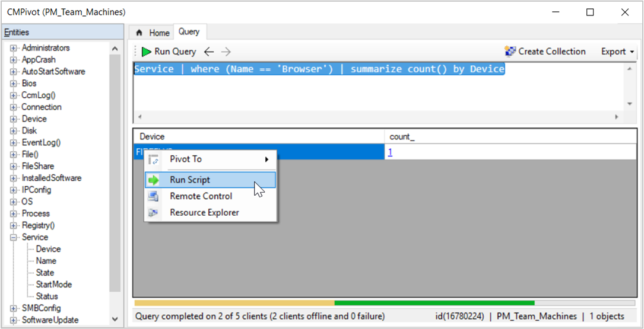This screenshot has height=329, width=644.
Task: Open Resource Explorer from context menu
Action: point(210,212)
